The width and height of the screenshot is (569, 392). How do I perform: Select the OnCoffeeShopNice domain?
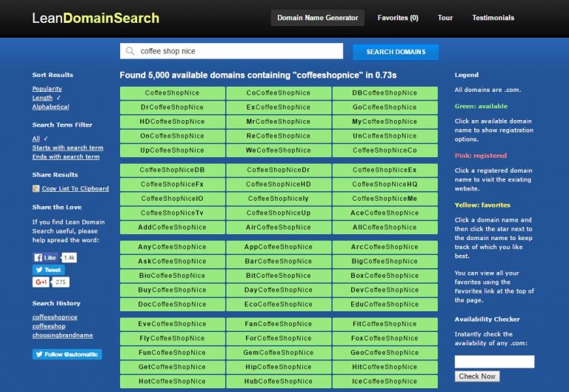(x=173, y=136)
